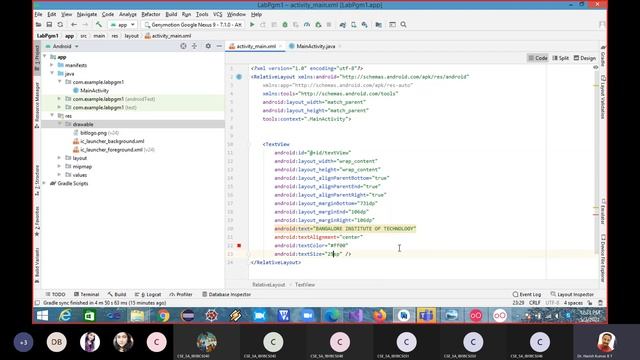Click the Sync Project with Gradle icon

tap(342, 25)
